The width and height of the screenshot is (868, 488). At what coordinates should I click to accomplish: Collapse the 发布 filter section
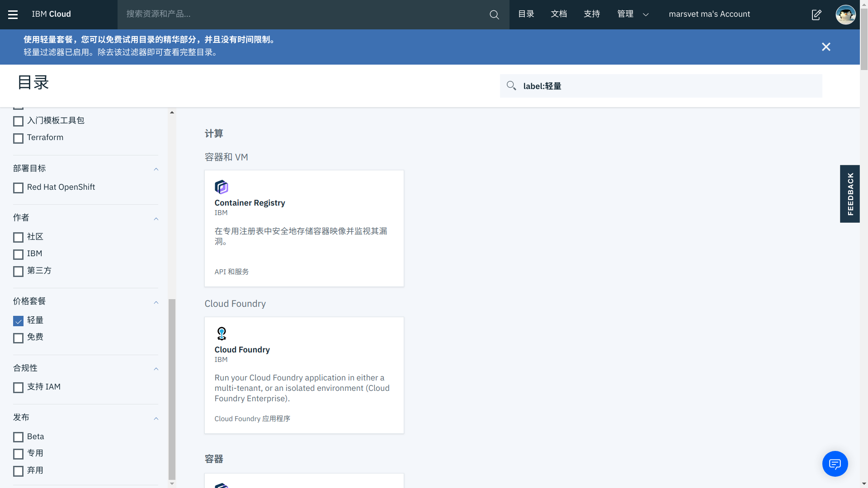pos(156,418)
